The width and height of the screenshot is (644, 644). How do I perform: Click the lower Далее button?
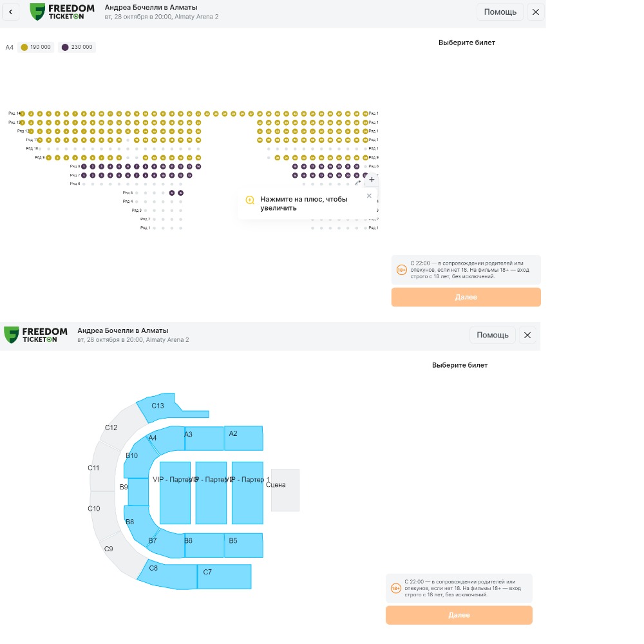click(459, 615)
